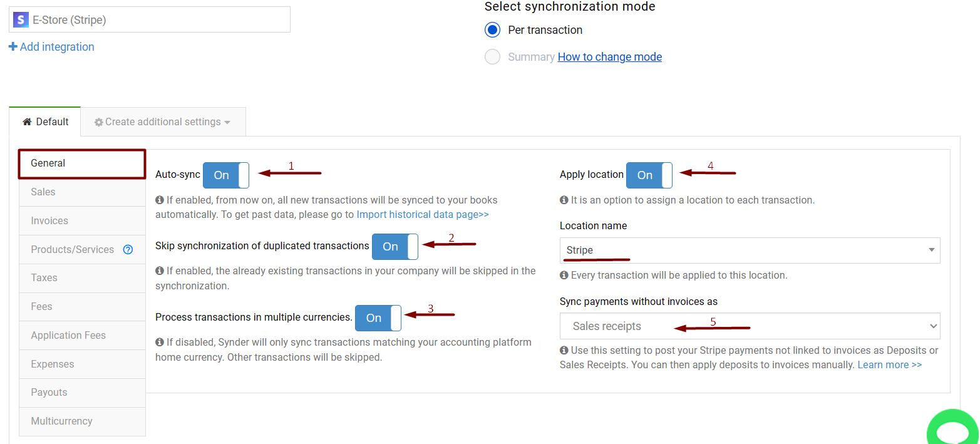The width and height of the screenshot is (980, 444).
Task: Disable skipping of duplicated transactions
Action: (x=395, y=247)
